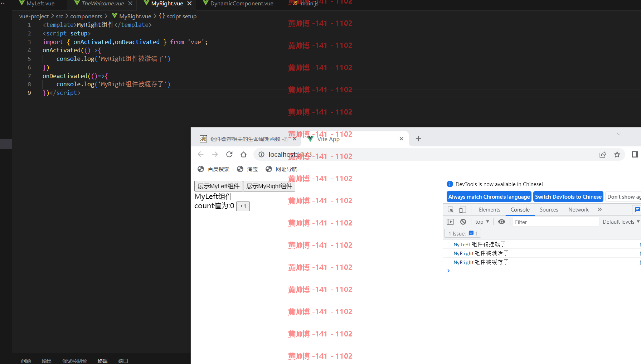Reload the localhost page
This screenshot has width=641, height=364.
229,154
